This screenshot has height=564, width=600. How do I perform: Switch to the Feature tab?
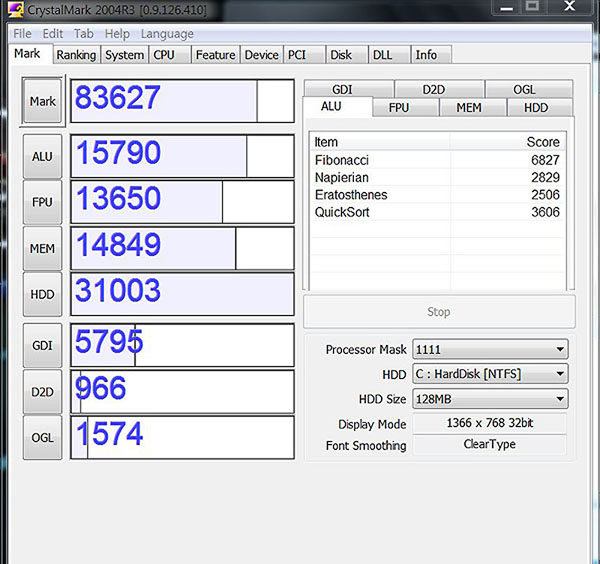pos(215,55)
